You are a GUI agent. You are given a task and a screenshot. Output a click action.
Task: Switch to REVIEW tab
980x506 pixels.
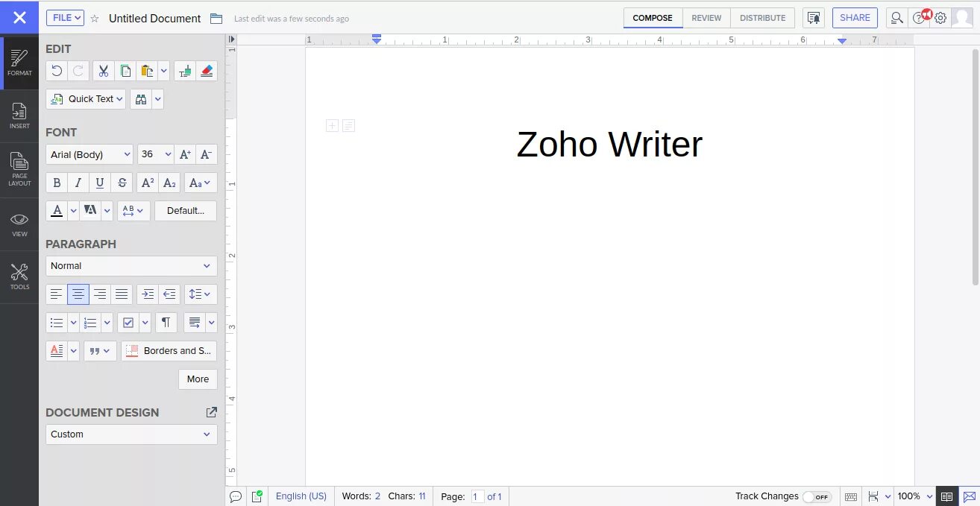[x=706, y=18]
